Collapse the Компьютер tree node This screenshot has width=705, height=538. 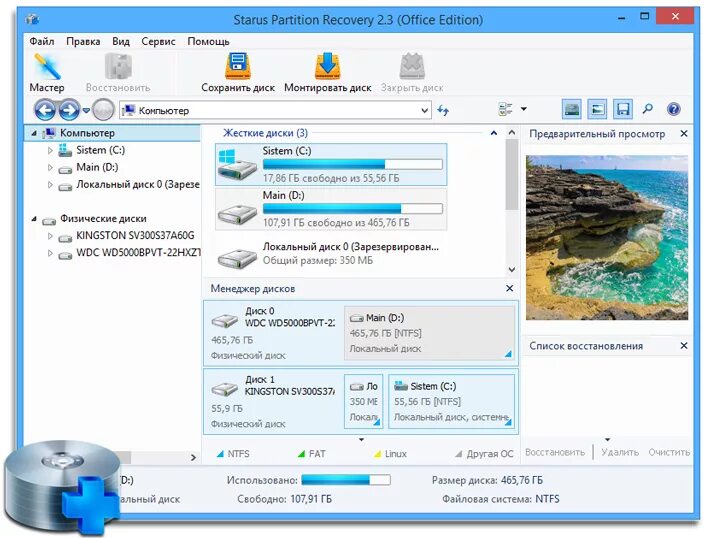34,133
